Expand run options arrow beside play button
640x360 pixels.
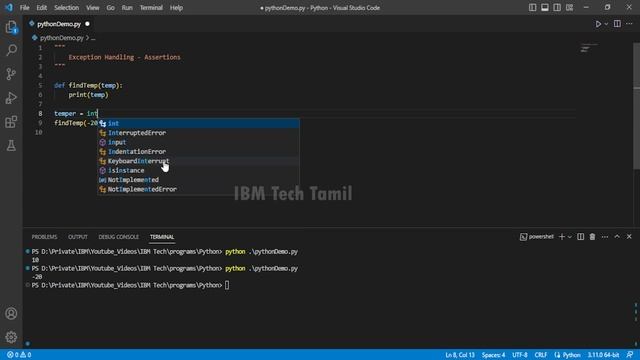[x=606, y=24]
